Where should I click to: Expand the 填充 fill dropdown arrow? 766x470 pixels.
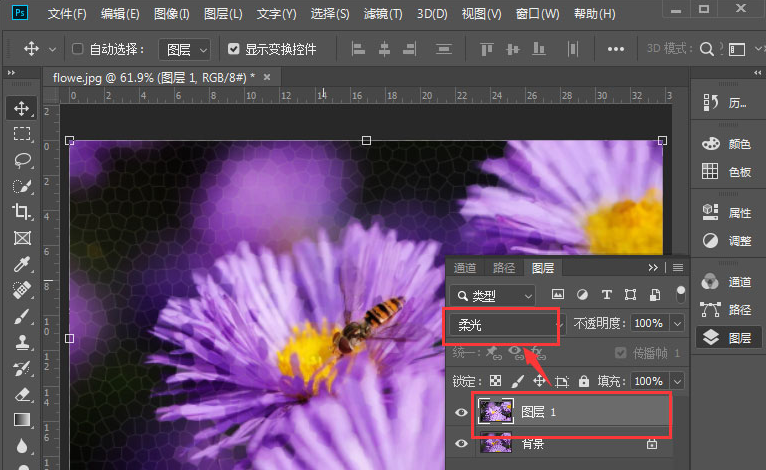click(x=677, y=381)
